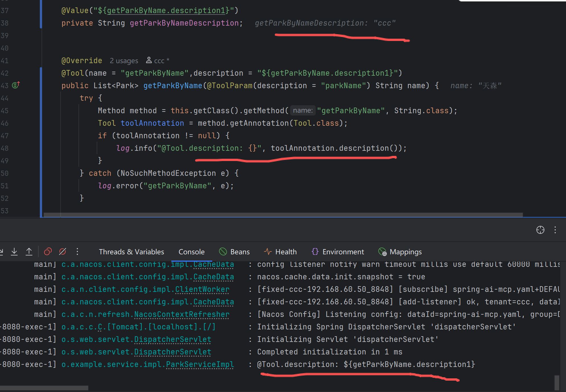566x392 pixels.
Task: Click the Environment tab braces icon
Action: click(315, 251)
